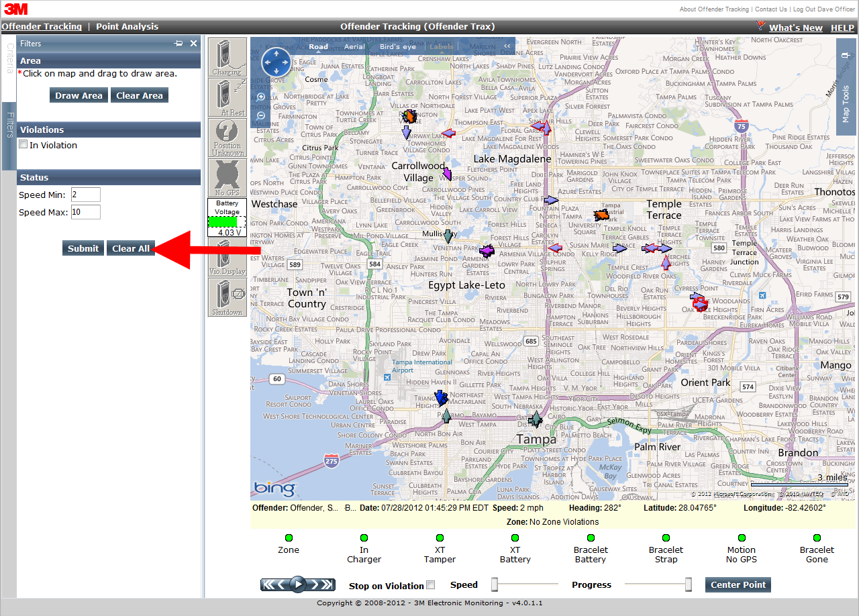Open Offender Tracking menu

(x=42, y=27)
